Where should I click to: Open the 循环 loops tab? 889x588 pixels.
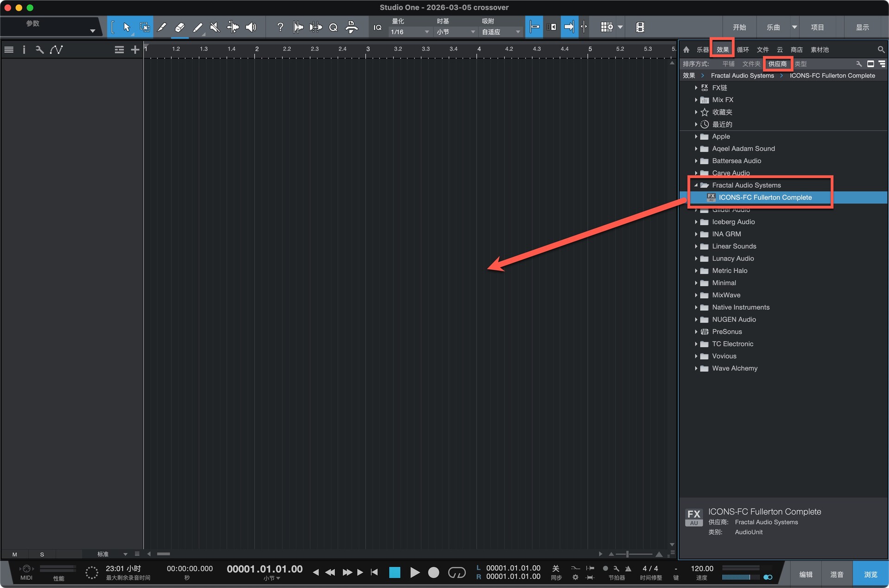[x=743, y=50]
